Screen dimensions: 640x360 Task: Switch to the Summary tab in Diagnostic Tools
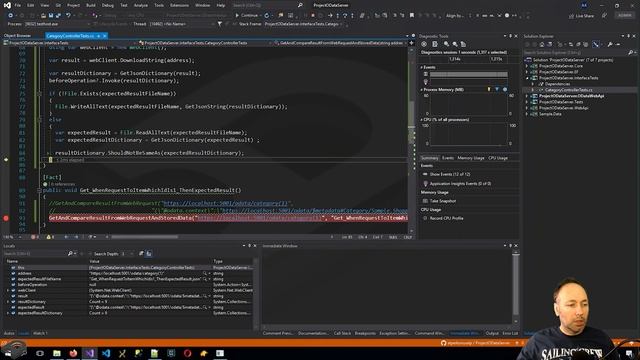click(429, 158)
